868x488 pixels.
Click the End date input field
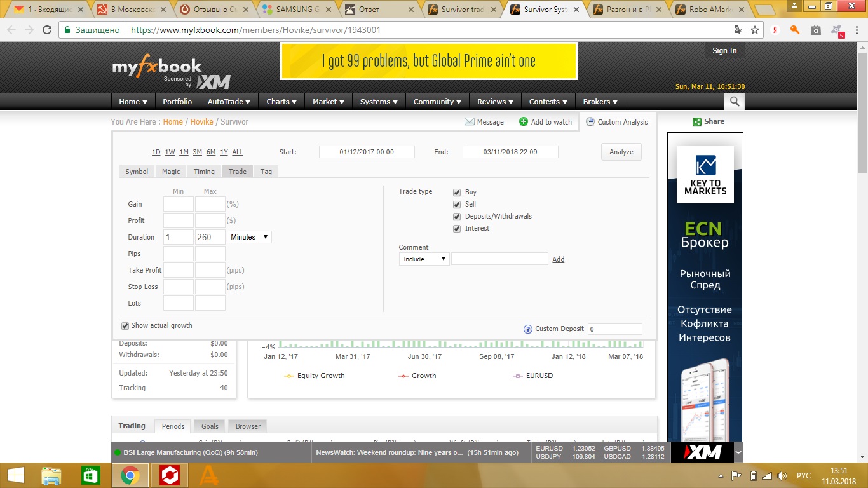coord(510,152)
